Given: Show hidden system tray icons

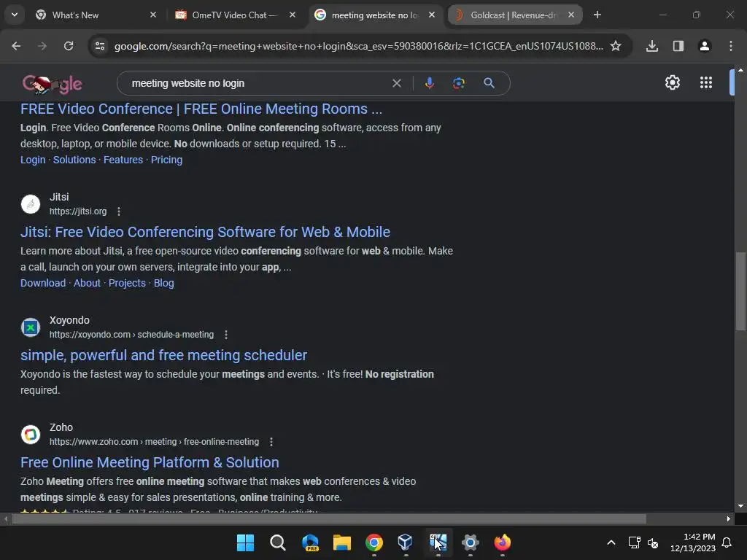Looking at the screenshot, I should 611,542.
